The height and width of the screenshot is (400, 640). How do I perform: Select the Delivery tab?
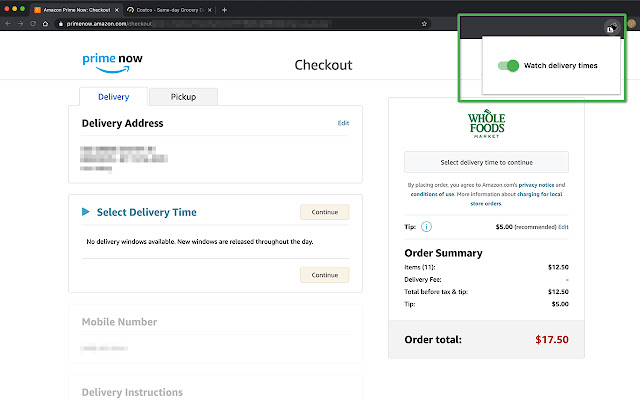click(113, 97)
